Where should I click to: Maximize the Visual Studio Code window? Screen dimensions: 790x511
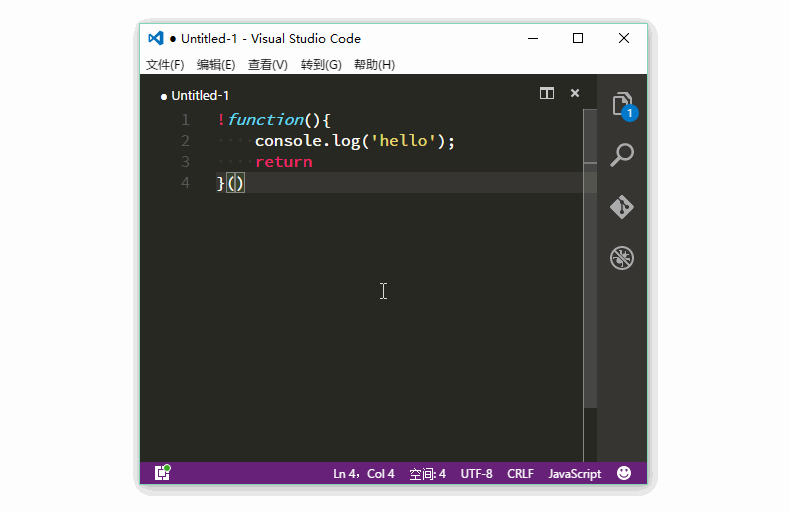(578, 38)
